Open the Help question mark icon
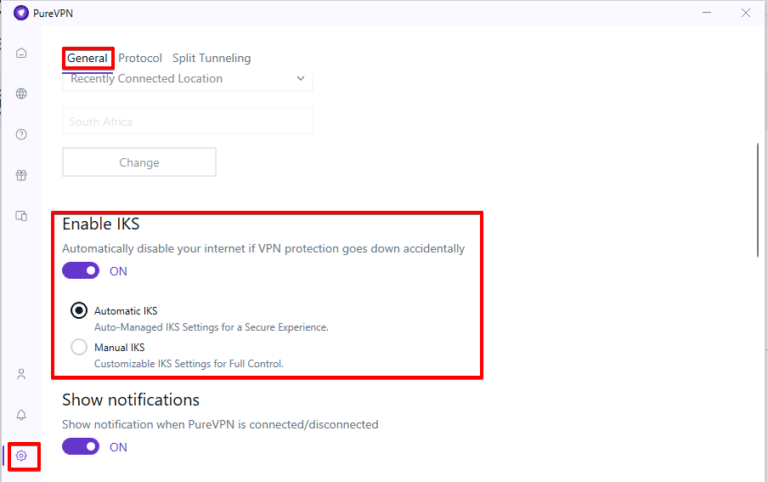 point(21,135)
